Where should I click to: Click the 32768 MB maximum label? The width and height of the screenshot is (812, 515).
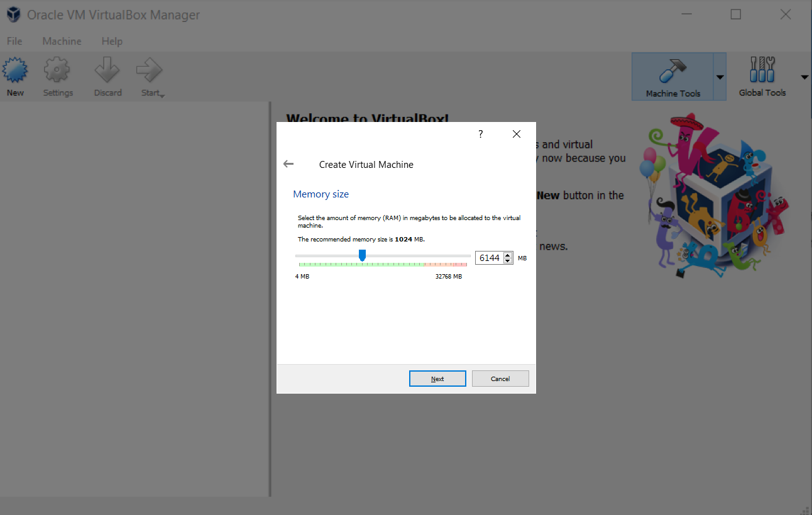449,277
